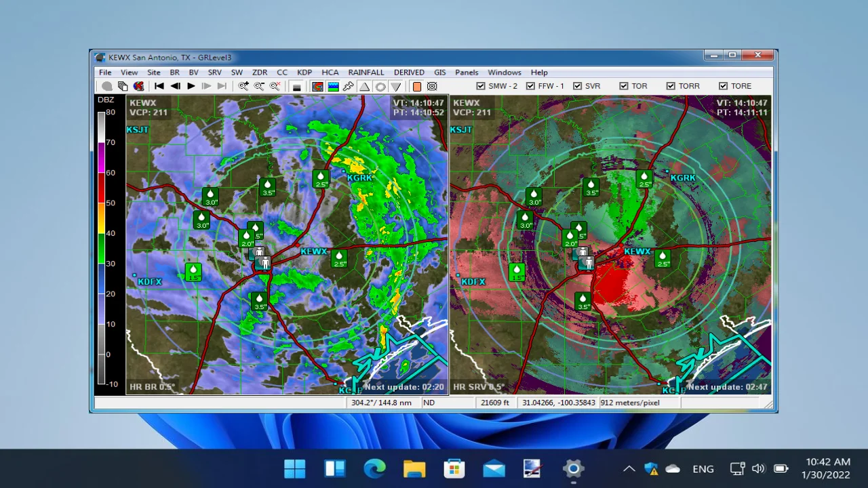Image resolution: width=868 pixels, height=488 pixels.
Task: Click the crossed-square toolbar icon
Action: (x=433, y=86)
